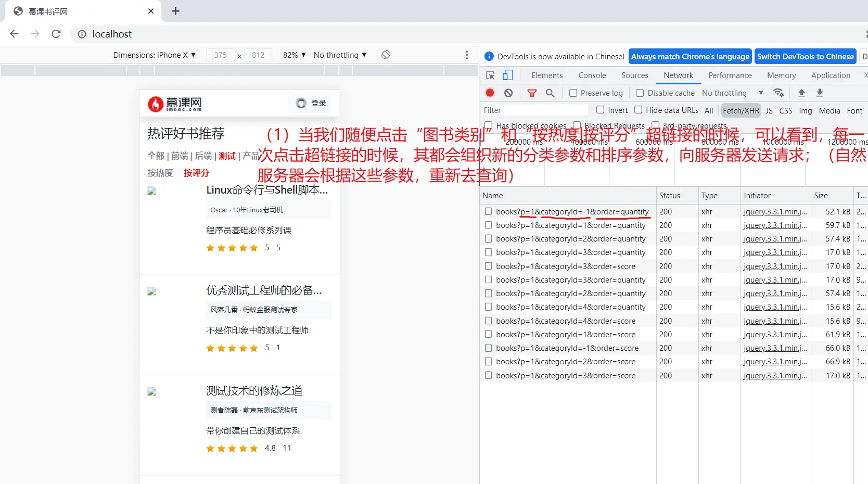Toggle the device toolbar icon

(x=507, y=75)
